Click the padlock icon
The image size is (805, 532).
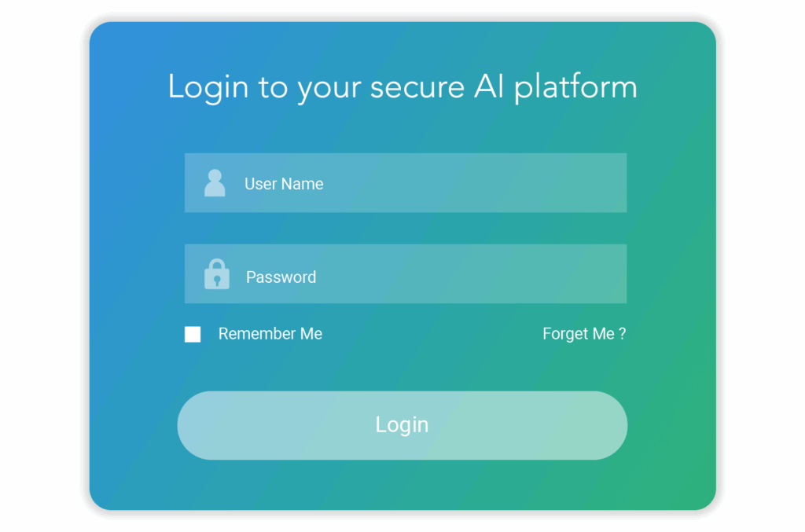point(217,274)
